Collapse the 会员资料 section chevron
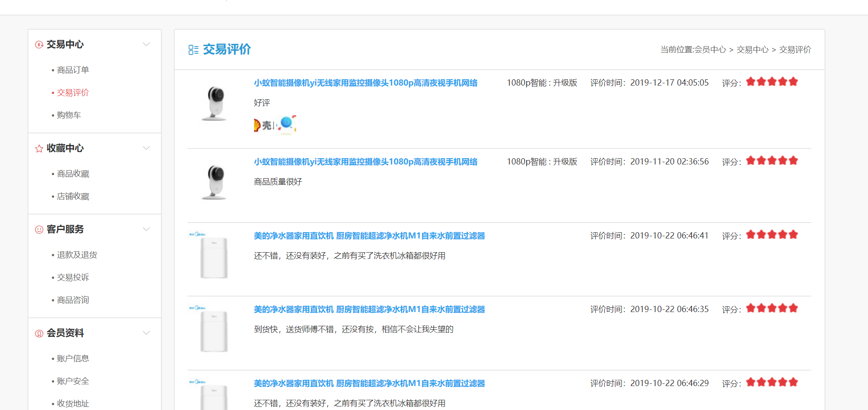Viewport: 868px width, 410px height. coord(146,333)
